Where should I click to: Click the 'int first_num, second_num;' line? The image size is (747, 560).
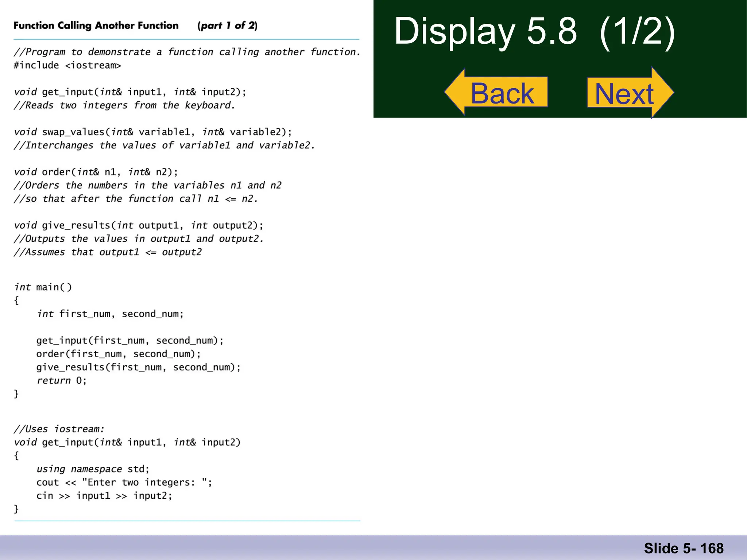point(110,314)
